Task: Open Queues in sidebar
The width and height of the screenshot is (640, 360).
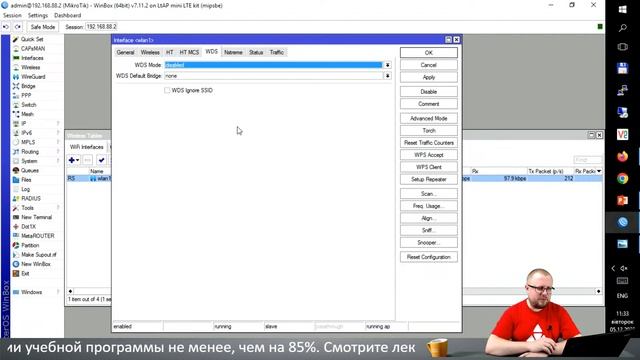Action: click(x=30, y=171)
